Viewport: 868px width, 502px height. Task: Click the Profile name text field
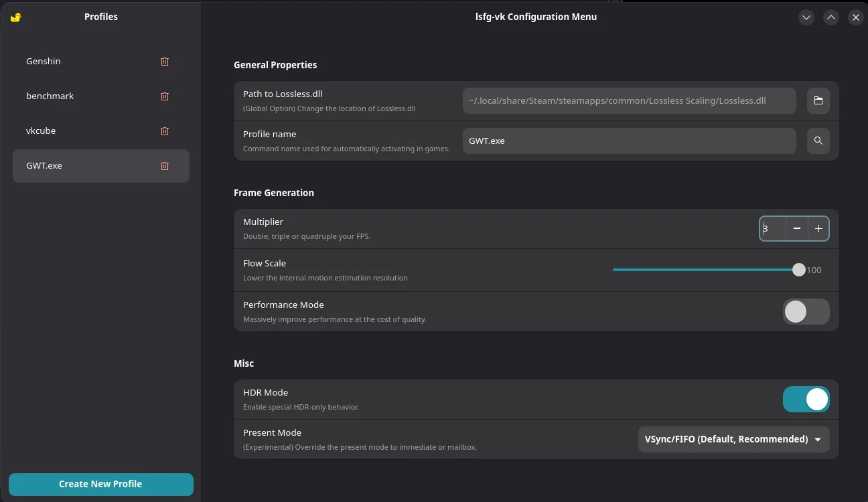click(x=629, y=141)
